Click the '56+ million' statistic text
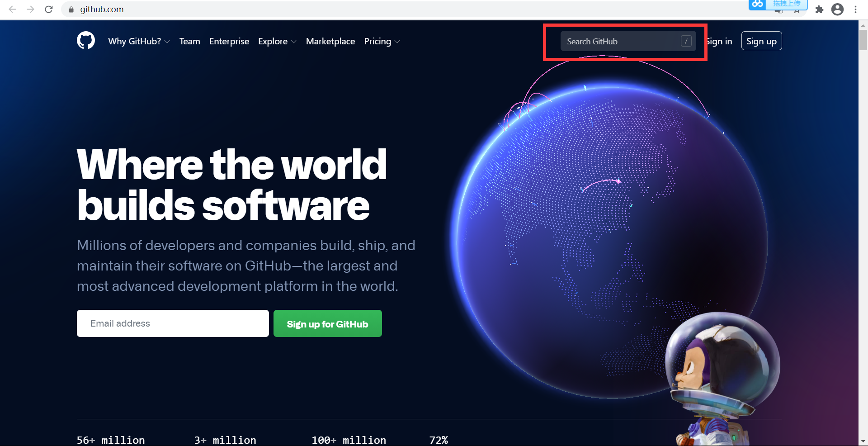The width and height of the screenshot is (868, 446). coord(111,440)
